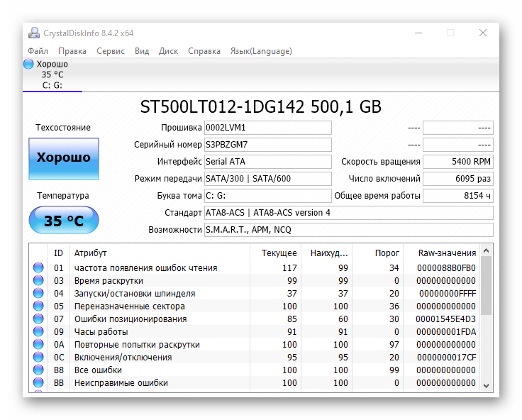Select row частота появления ошибок чтения

coord(255,267)
